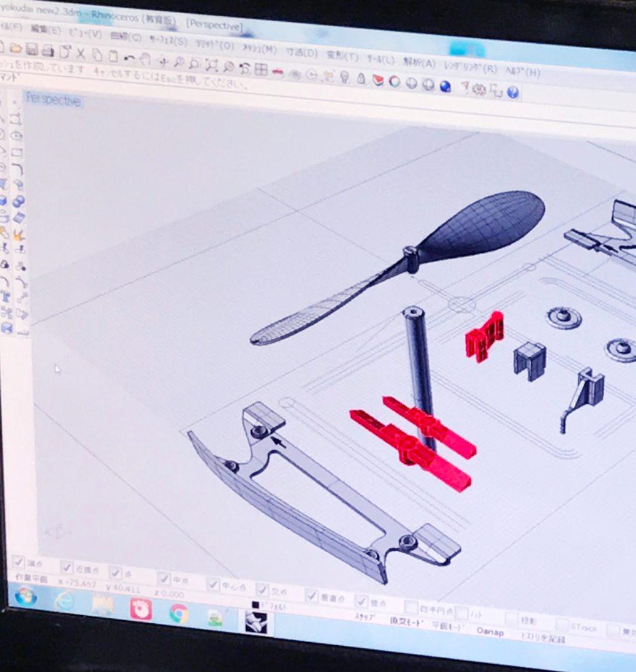Select the Rectangle tool in left toolbar
Viewport: 636px width, 672px height.
(x=17, y=152)
